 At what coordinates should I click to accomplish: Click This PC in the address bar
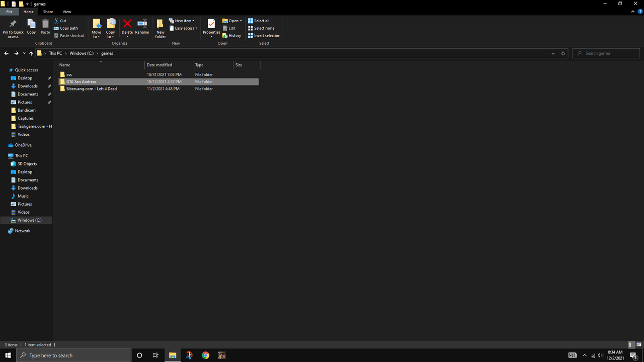pyautogui.click(x=55, y=53)
